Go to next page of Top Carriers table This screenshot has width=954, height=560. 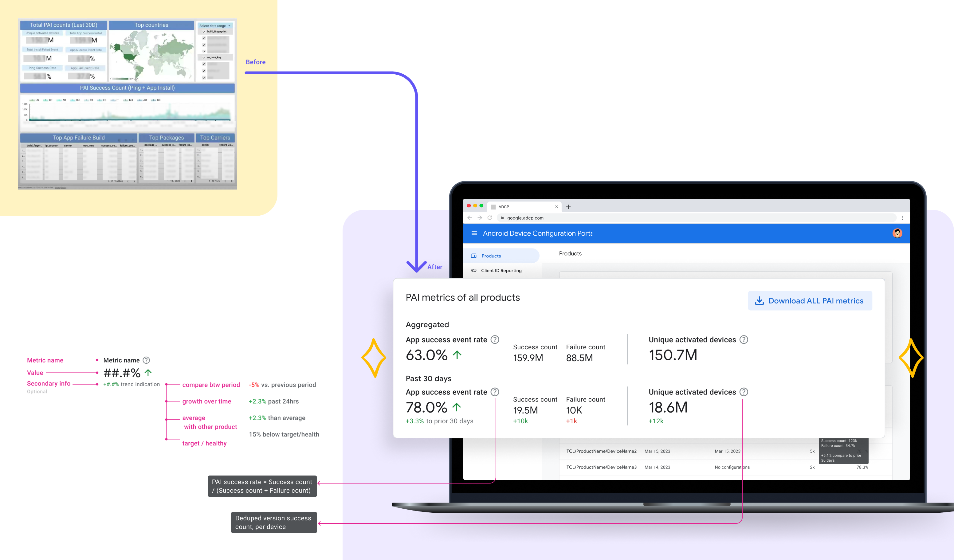[232, 181]
